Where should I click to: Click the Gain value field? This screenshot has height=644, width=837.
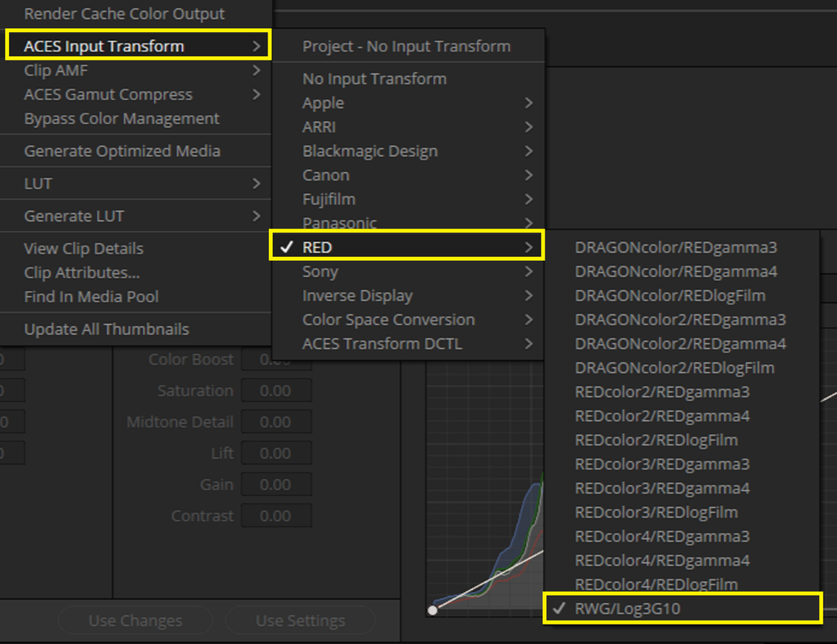[276, 485]
